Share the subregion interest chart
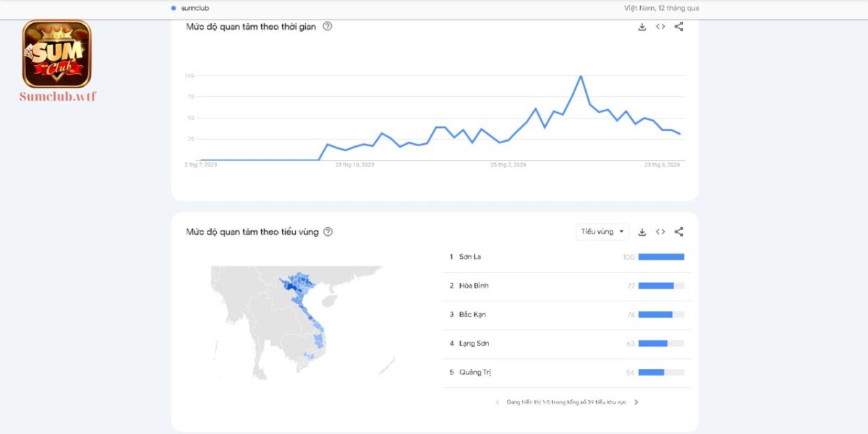The image size is (868, 434). 679,231
